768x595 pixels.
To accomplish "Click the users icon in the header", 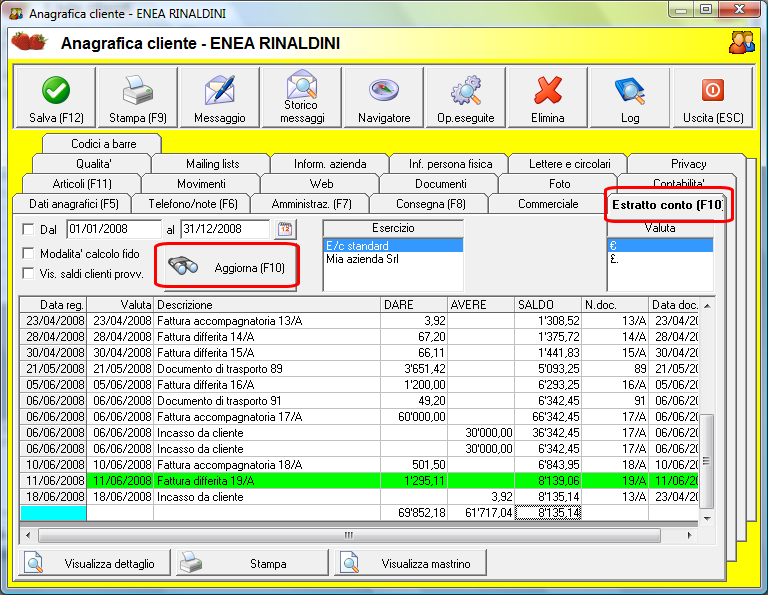I will (x=742, y=43).
